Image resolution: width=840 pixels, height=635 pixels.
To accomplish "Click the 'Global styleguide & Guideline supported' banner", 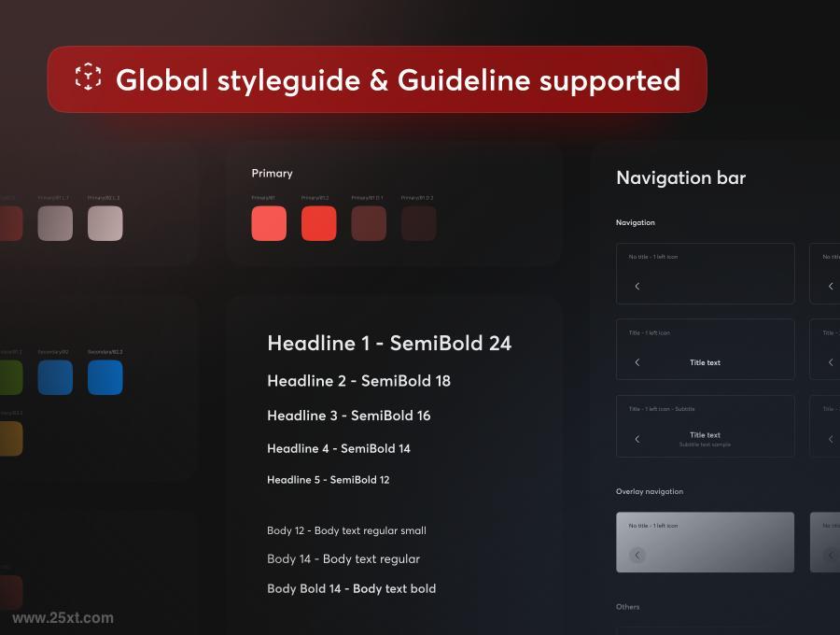I will [x=377, y=79].
